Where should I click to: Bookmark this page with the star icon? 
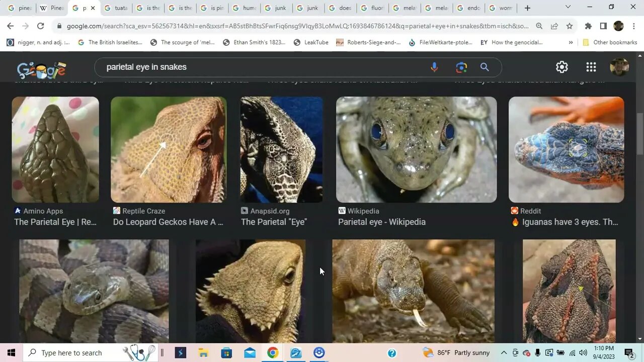pos(569,26)
